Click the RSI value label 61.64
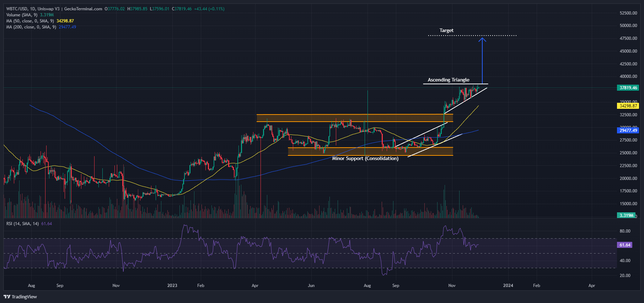The height and width of the screenshot is (303, 644). (x=625, y=245)
